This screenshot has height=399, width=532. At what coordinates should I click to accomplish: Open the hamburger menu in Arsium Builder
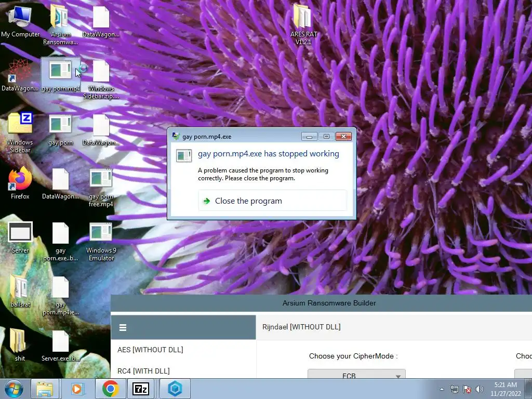(123, 327)
